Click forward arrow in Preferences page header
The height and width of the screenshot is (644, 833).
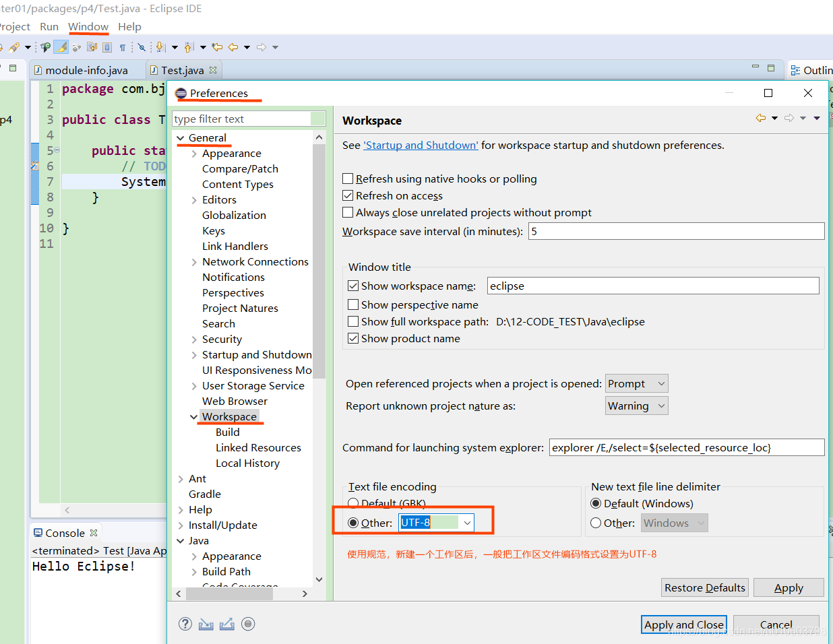[789, 118]
